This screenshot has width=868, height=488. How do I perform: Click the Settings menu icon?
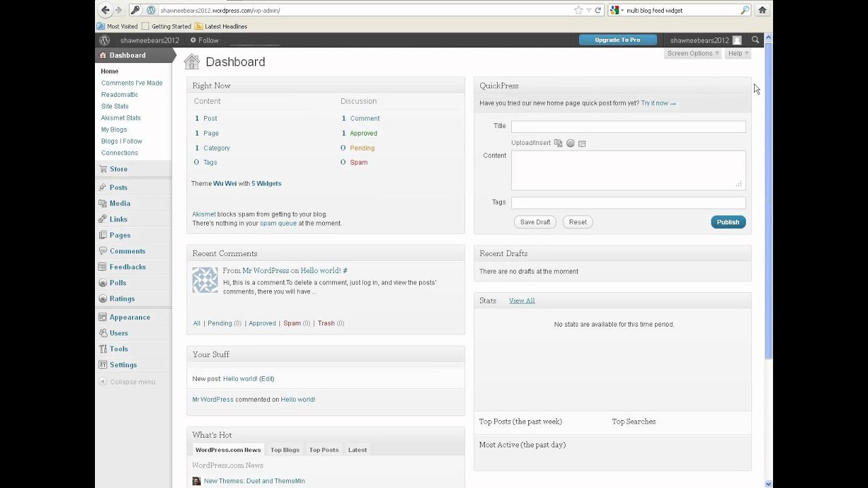point(102,365)
